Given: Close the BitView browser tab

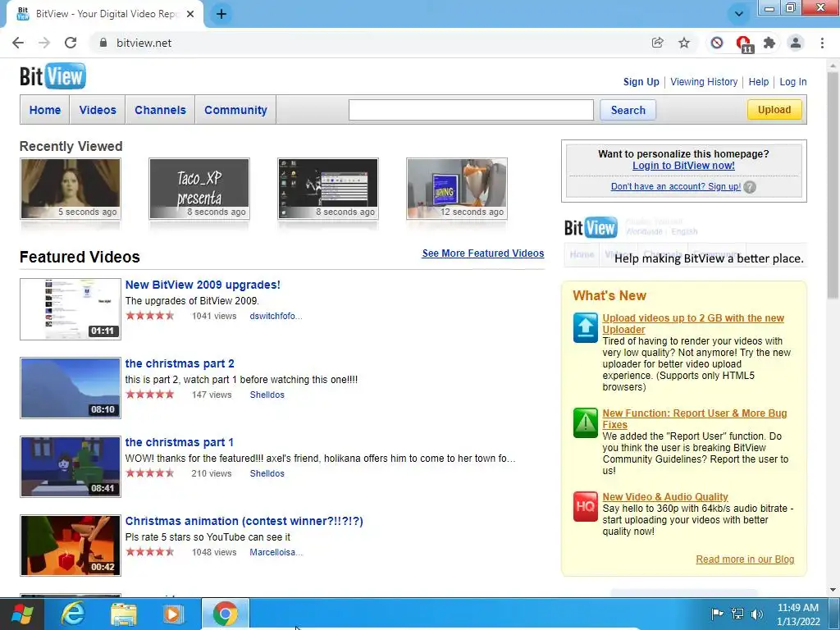Looking at the screenshot, I should point(190,14).
